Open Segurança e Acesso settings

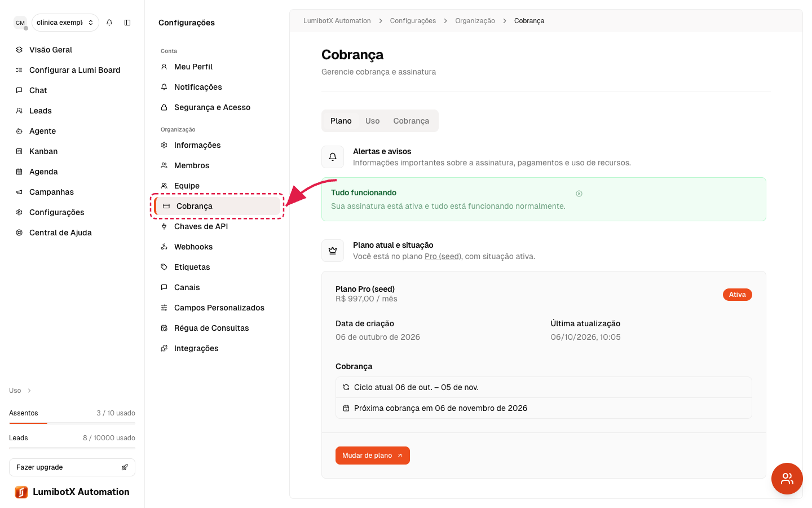pyautogui.click(x=217, y=107)
